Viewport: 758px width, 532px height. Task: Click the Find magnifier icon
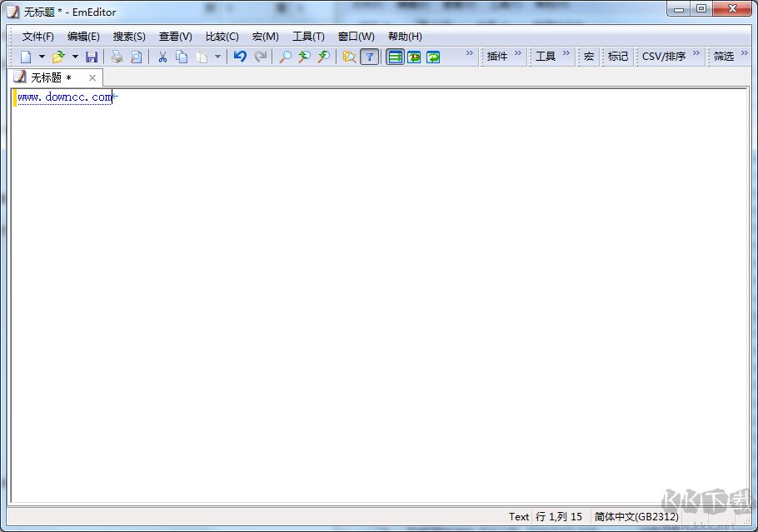(285, 57)
